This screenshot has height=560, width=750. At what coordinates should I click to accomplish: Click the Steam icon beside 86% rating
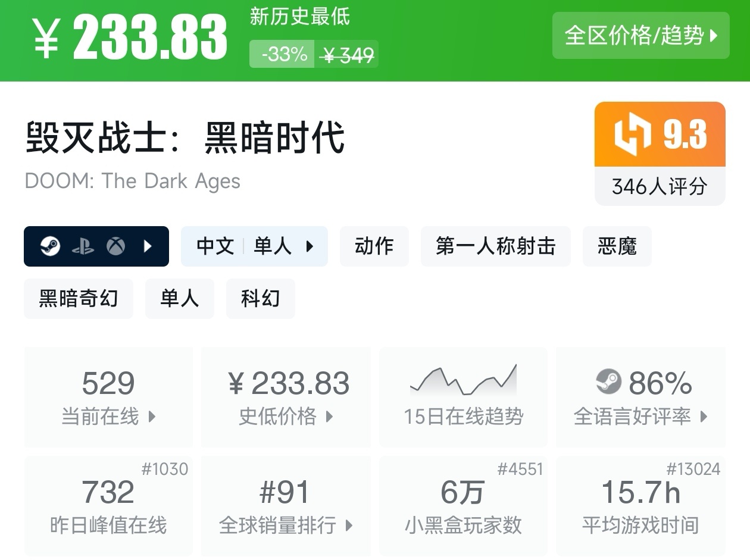608,382
